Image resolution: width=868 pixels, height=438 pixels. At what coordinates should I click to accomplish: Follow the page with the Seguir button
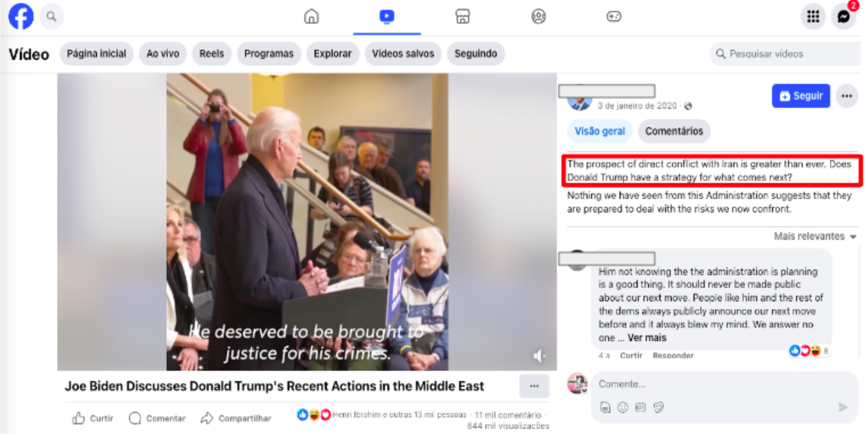(800, 96)
